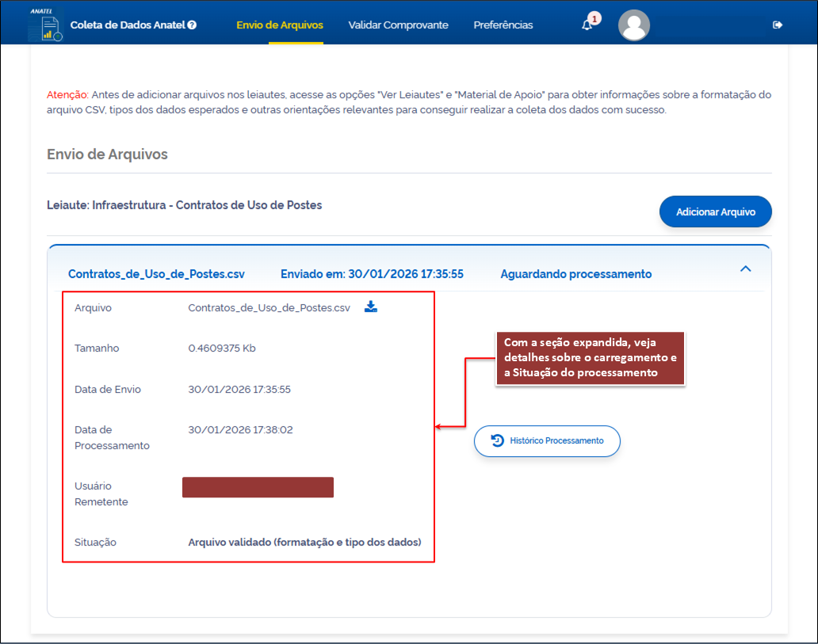
Task: Open Histórico Processamento
Action: pos(547,441)
